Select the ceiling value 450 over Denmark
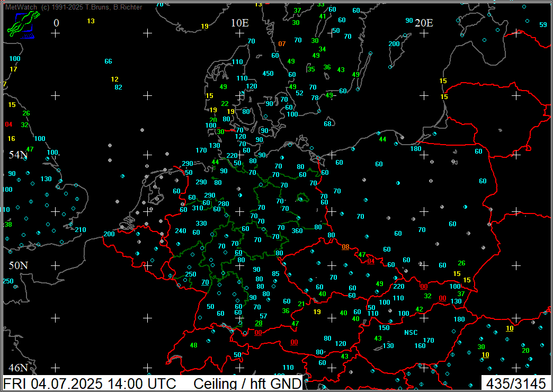 (x=268, y=74)
